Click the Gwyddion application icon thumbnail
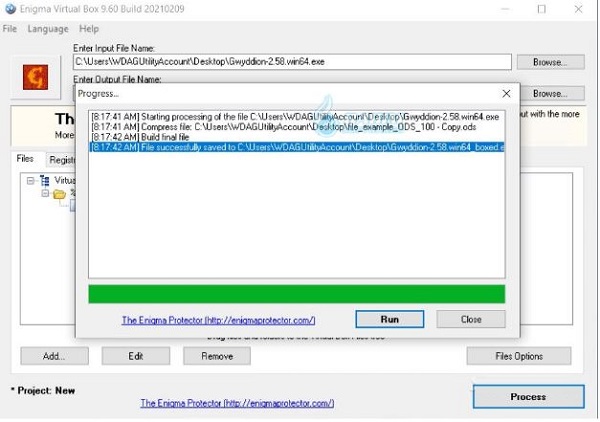 click(35, 77)
